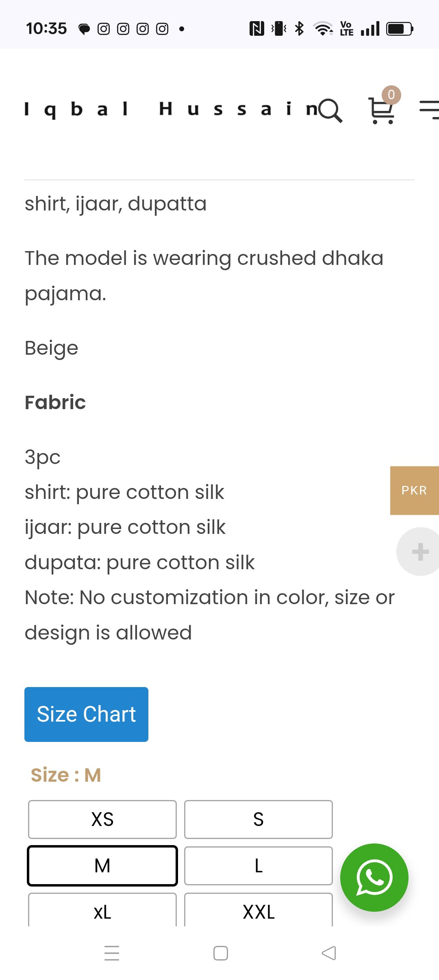Open Android recent apps menu icon
Image resolution: width=439 pixels, height=980 pixels.
(112, 953)
